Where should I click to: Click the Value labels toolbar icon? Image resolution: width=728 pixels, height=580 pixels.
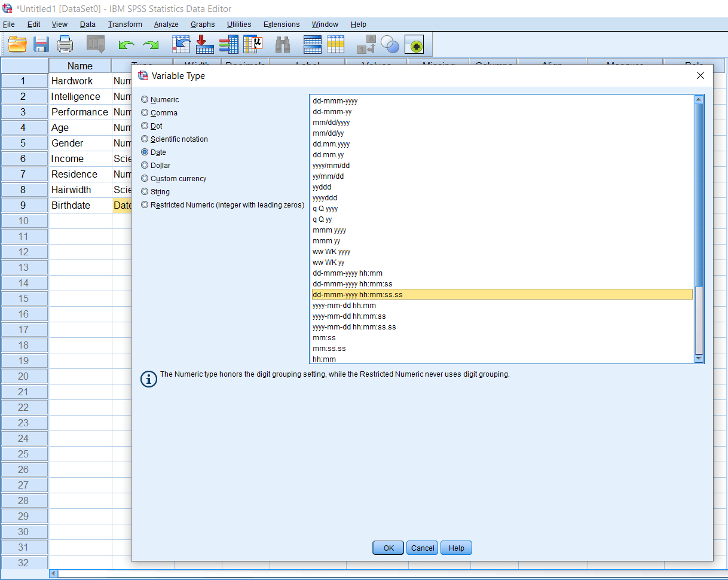coord(335,44)
